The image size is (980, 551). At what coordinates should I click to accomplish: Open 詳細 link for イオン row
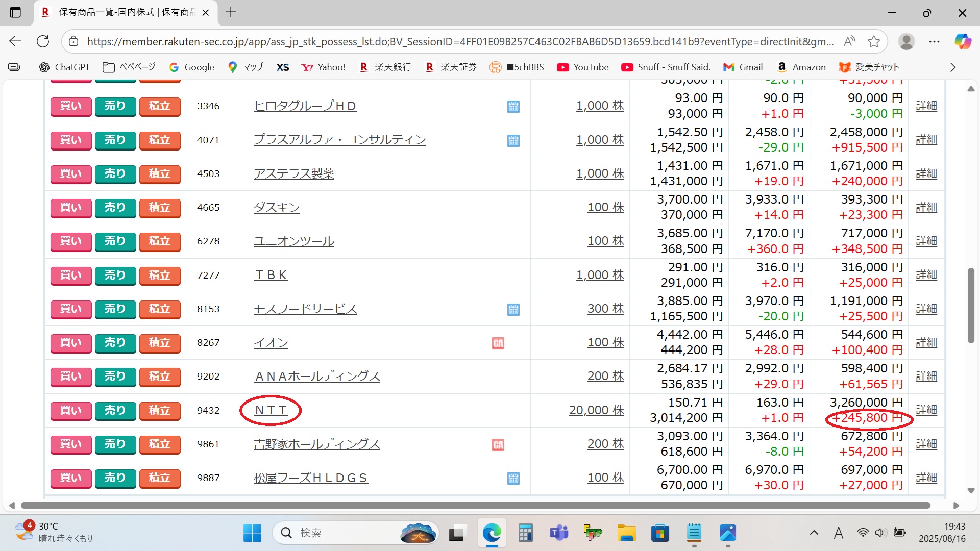(x=926, y=342)
